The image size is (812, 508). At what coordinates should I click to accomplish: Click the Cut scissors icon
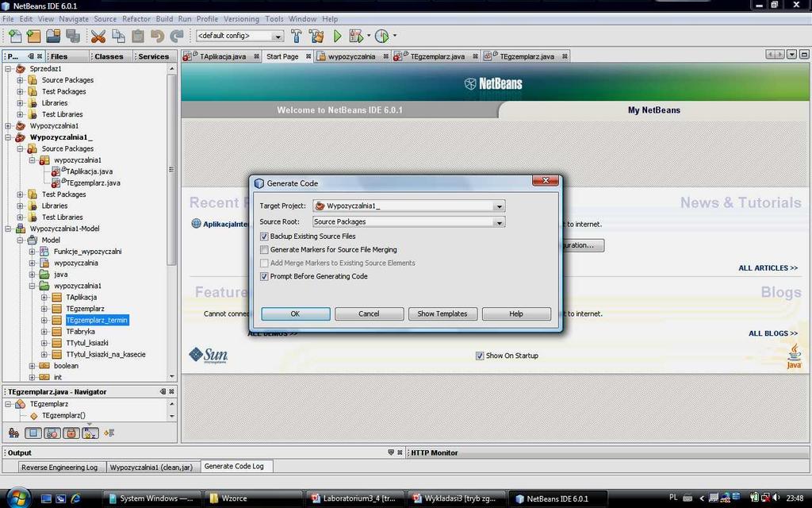[x=98, y=36]
